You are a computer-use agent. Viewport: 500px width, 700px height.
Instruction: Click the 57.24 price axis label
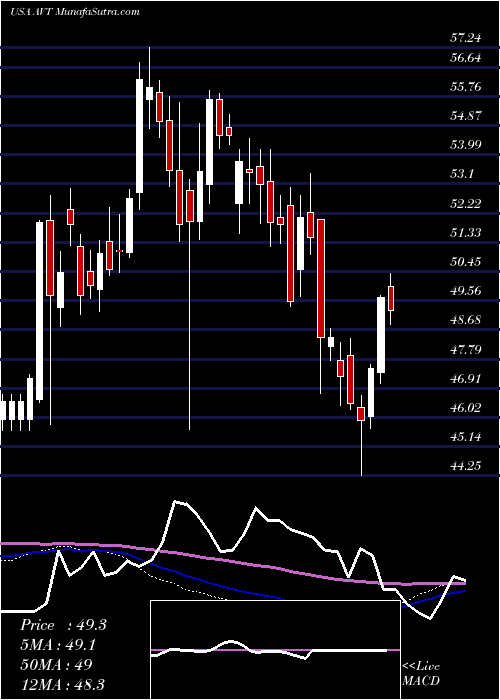pos(466,38)
